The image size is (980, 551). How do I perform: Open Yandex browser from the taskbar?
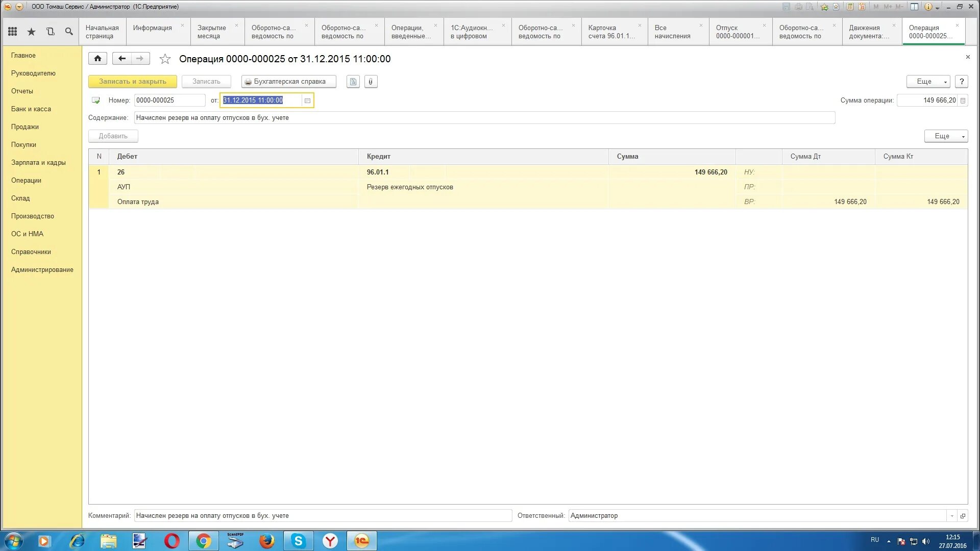[330, 541]
